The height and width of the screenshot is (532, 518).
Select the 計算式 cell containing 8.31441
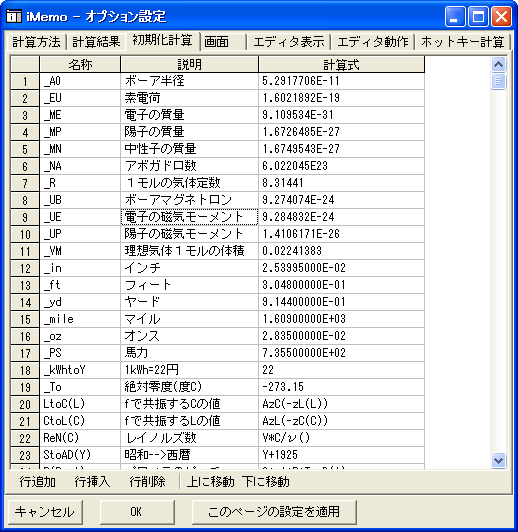click(x=341, y=183)
